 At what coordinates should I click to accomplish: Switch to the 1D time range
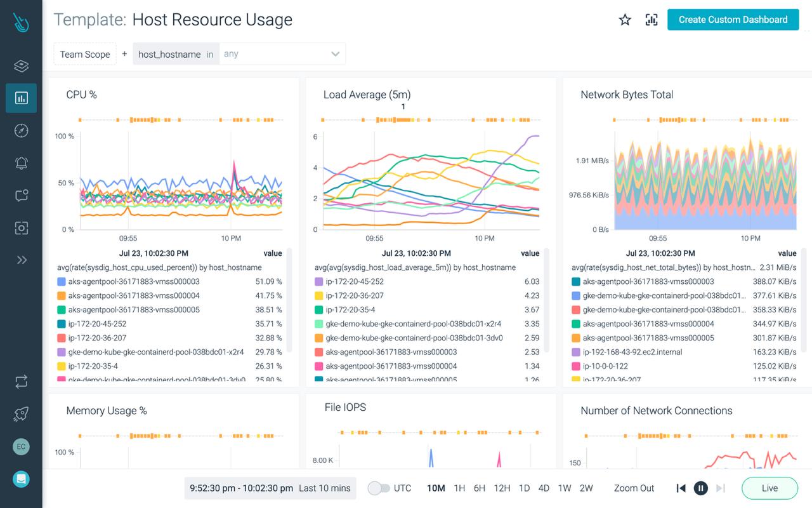click(524, 488)
